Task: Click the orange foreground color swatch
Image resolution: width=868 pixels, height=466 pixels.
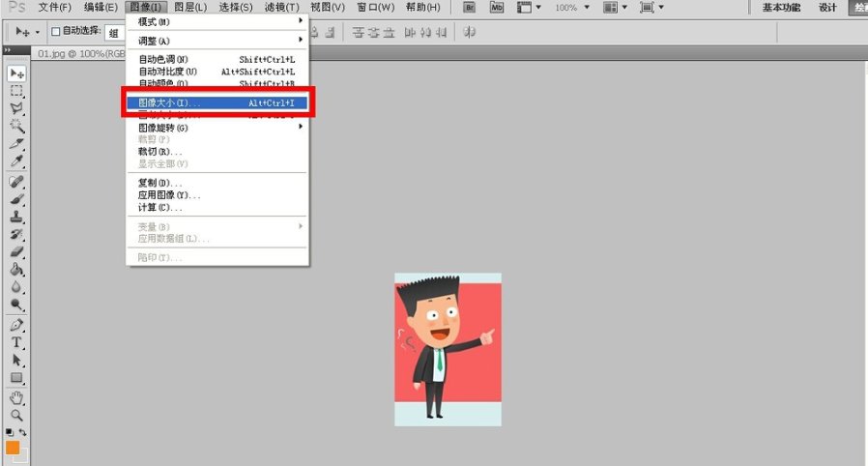Action: coord(13,448)
